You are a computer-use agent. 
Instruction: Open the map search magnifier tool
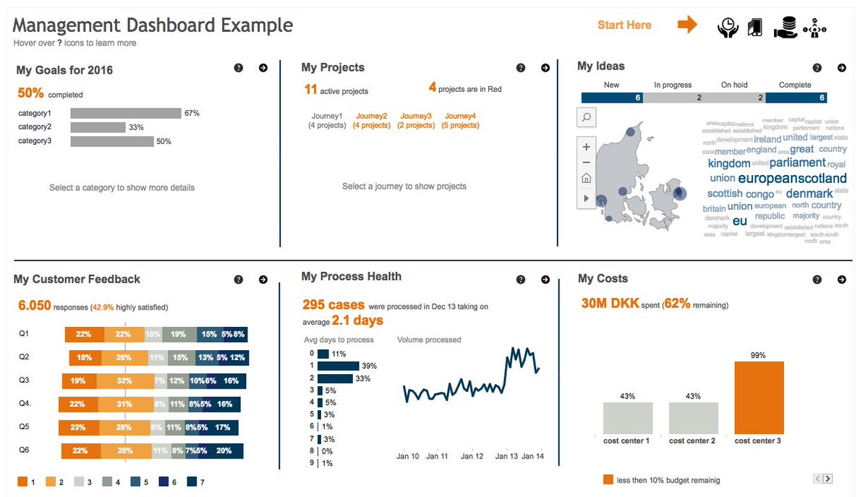[586, 117]
